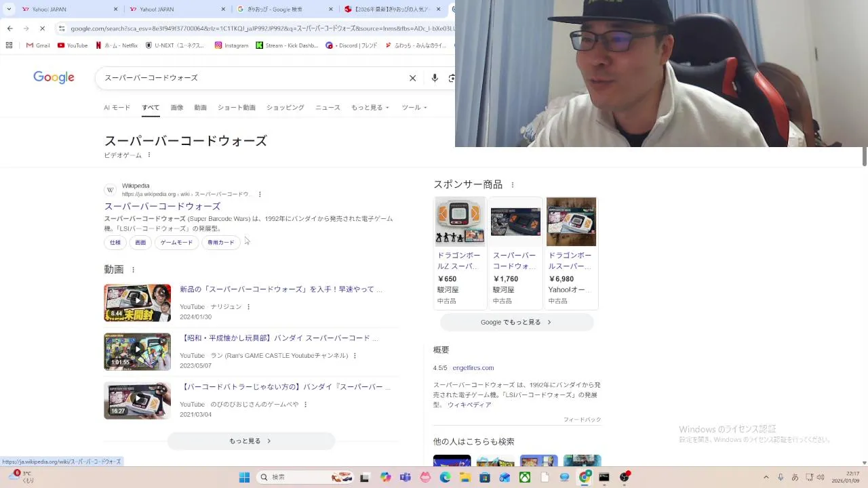Switch to AI モード search tab
The height and width of the screenshot is (488, 868).
[x=117, y=108]
